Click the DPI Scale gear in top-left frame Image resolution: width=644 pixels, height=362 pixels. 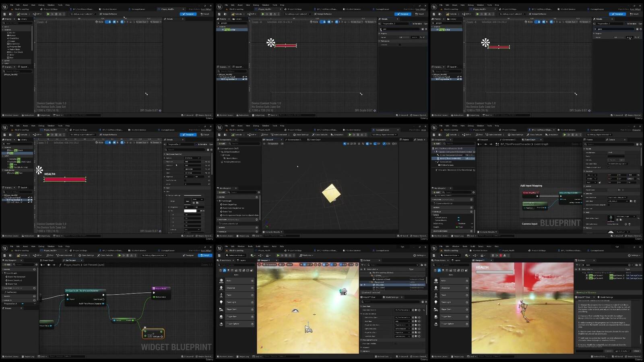[160, 110]
